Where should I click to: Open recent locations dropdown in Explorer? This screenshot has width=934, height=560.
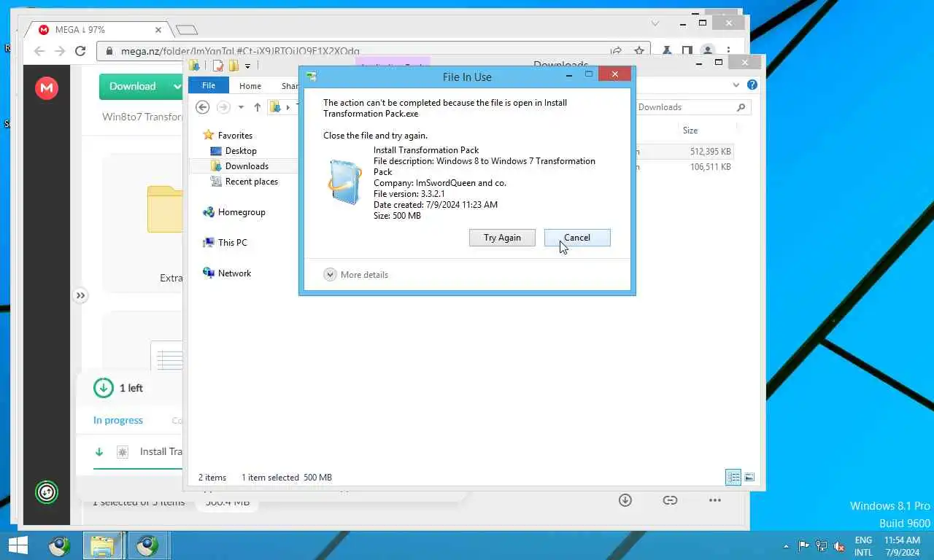(241, 107)
